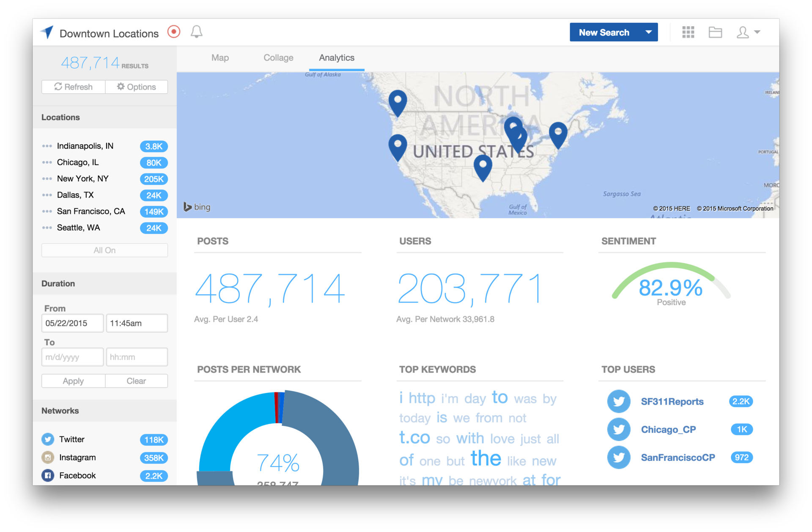812x532 pixels.
Task: Open the apps grid icon in top bar
Action: pyautogui.click(x=688, y=32)
